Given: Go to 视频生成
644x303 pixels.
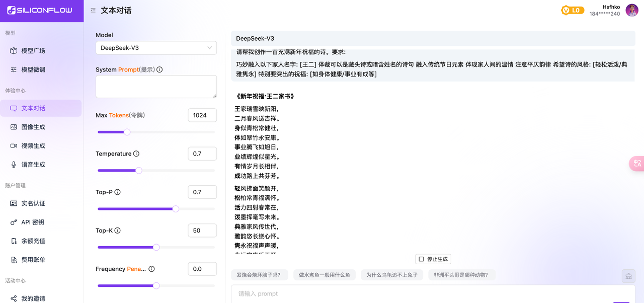Looking at the screenshot, I should (41, 145).
